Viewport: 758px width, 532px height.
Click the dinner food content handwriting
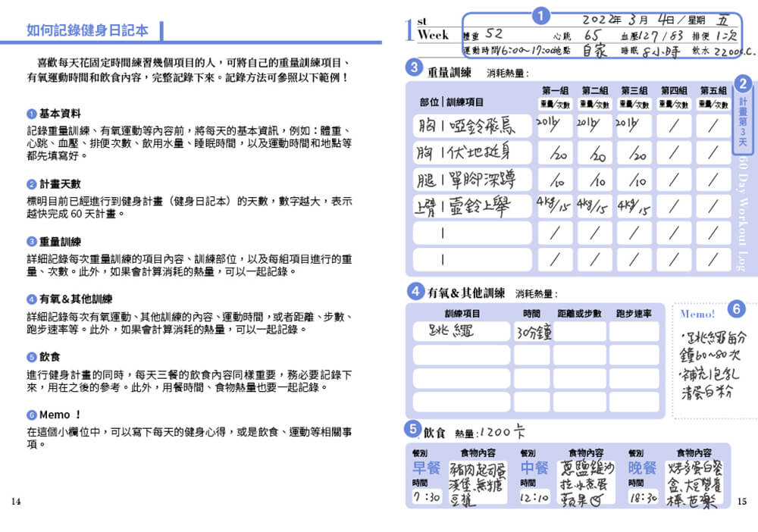[694, 483]
